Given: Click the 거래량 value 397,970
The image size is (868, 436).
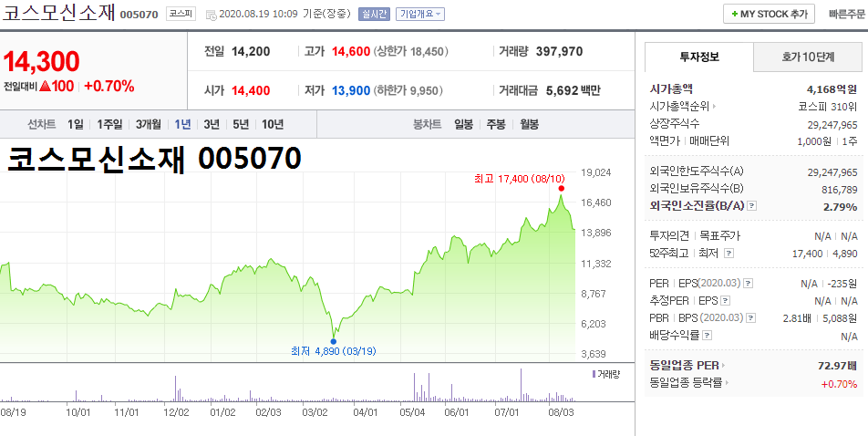Looking at the screenshot, I should coord(559,52).
